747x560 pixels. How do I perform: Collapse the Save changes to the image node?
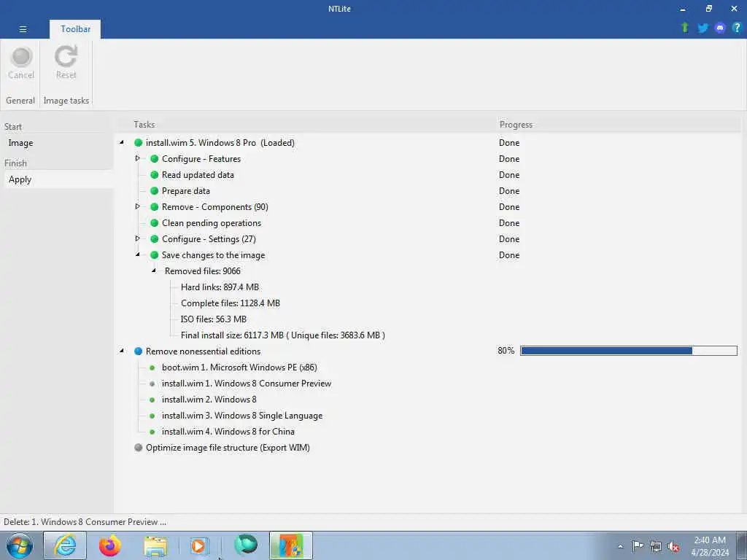pos(138,254)
